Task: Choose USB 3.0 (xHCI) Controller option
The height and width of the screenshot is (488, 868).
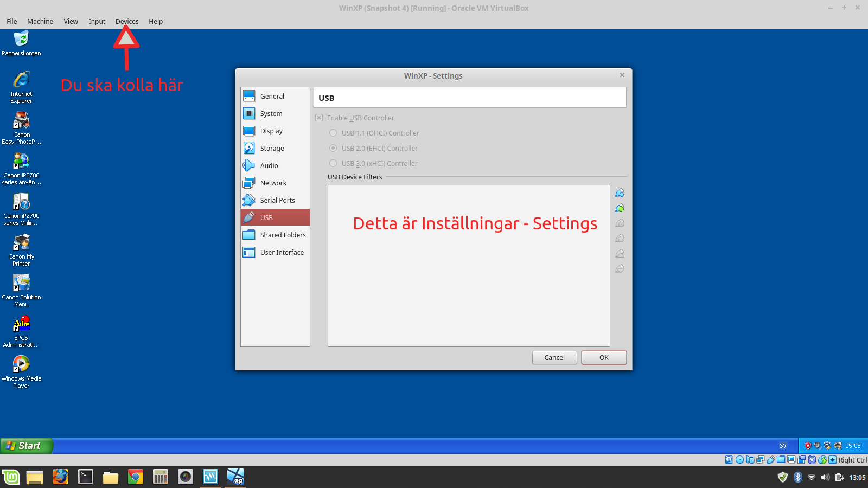Action: (333, 164)
